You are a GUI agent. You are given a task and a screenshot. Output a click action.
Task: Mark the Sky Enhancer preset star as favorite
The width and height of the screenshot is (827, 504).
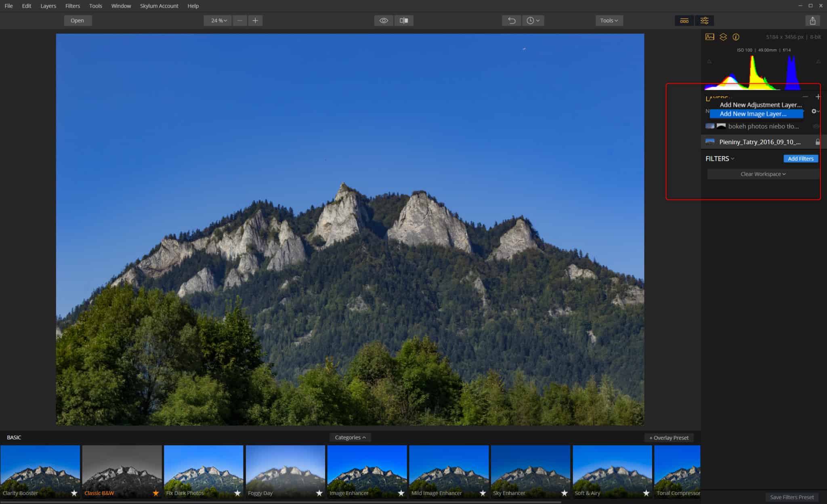click(x=564, y=493)
